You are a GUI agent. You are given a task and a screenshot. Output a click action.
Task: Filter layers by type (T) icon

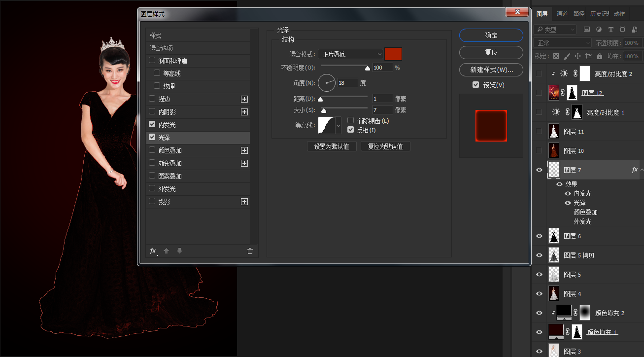(611, 29)
